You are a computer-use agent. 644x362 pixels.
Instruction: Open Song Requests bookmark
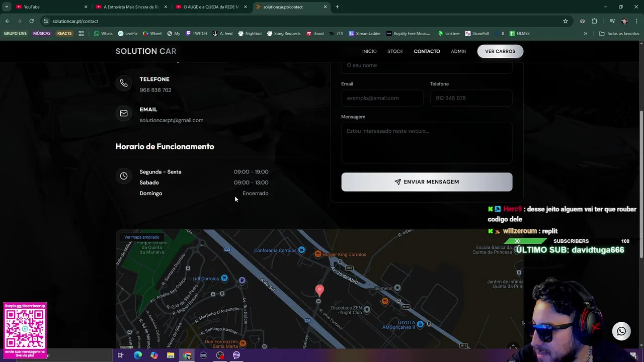284,34
